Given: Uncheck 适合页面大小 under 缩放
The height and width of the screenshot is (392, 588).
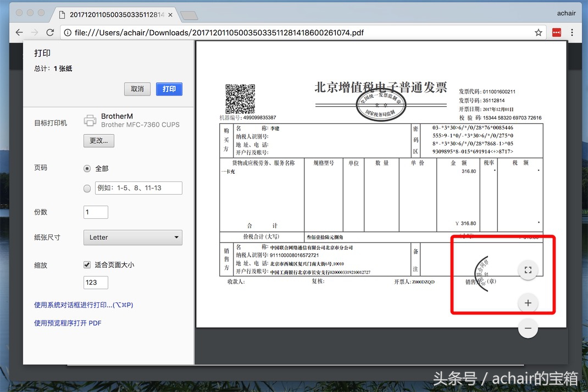Looking at the screenshot, I should click(x=86, y=264).
